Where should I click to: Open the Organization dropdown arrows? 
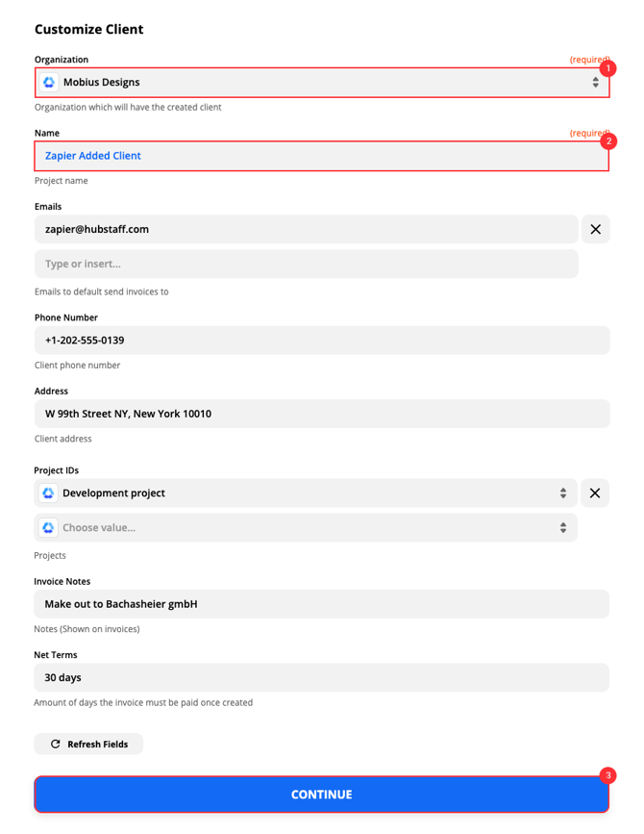click(x=595, y=83)
